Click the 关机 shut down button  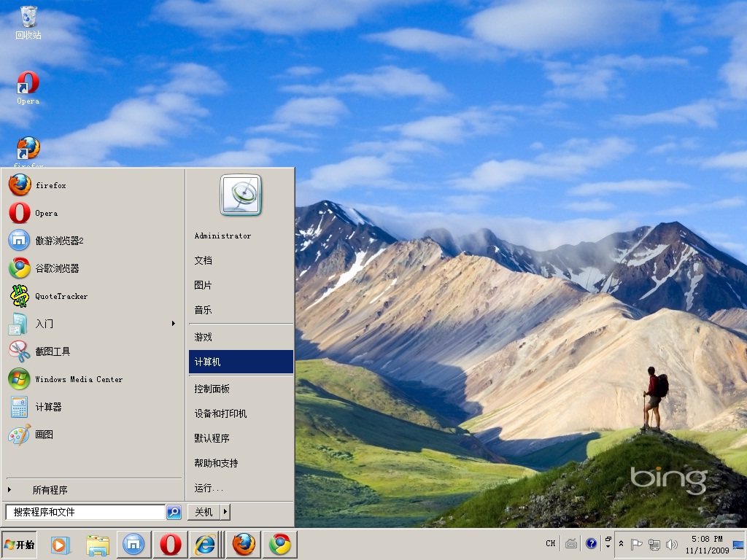[204, 512]
